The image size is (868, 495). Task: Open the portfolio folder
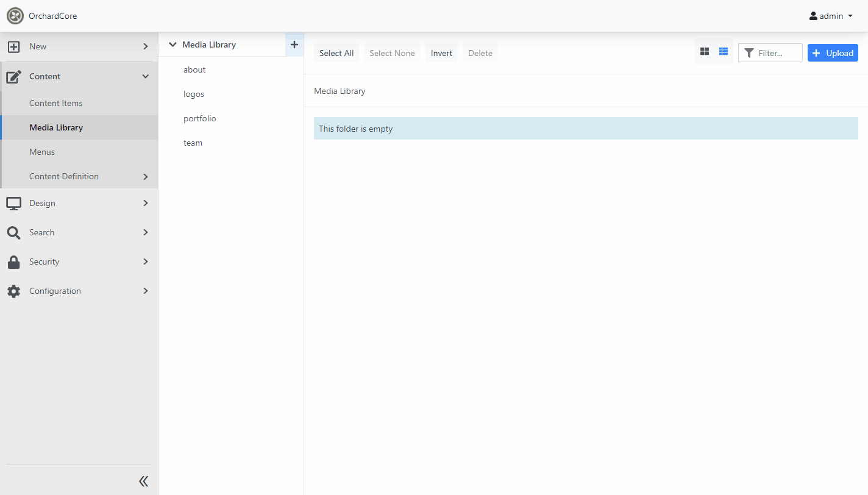[200, 118]
